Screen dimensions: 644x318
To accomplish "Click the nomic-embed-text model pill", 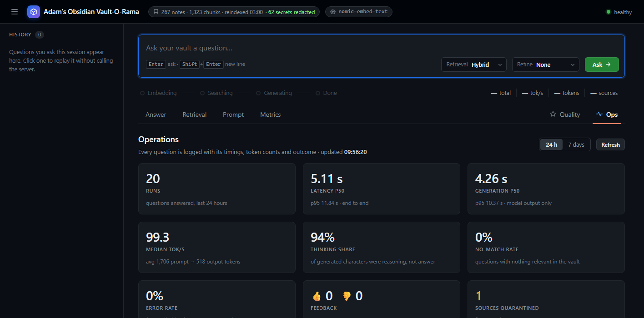I will tap(359, 12).
